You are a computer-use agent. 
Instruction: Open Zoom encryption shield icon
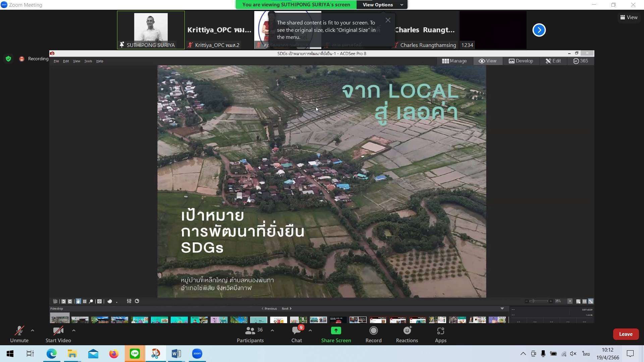(8, 59)
